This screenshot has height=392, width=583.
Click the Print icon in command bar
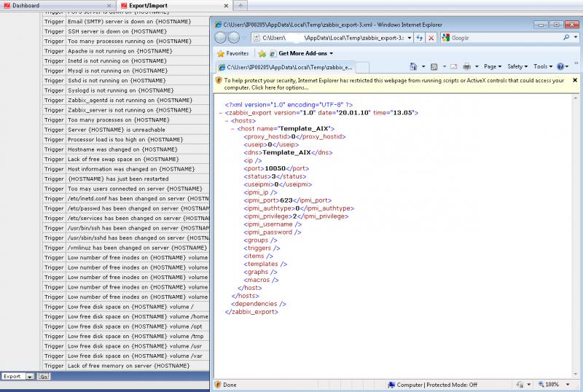466,66
